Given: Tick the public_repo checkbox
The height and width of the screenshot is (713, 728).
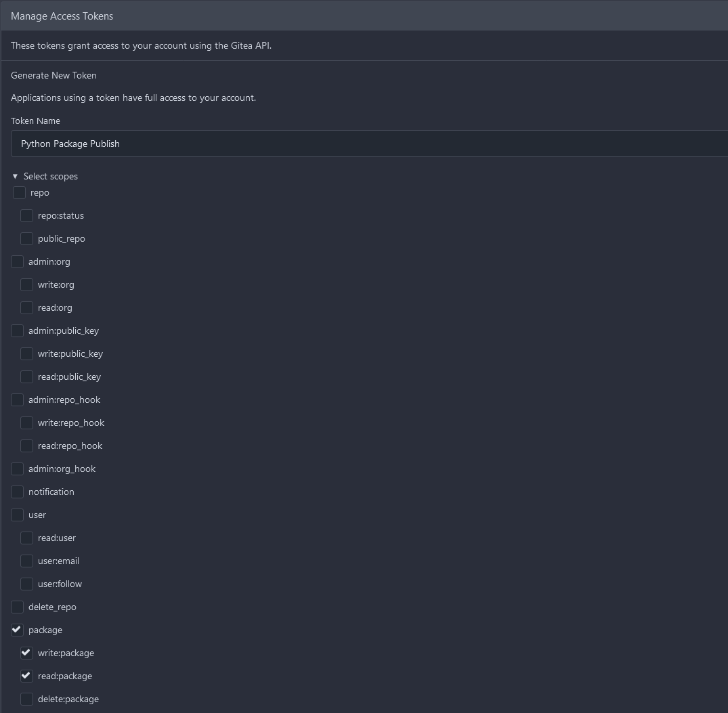Looking at the screenshot, I should 26,238.
